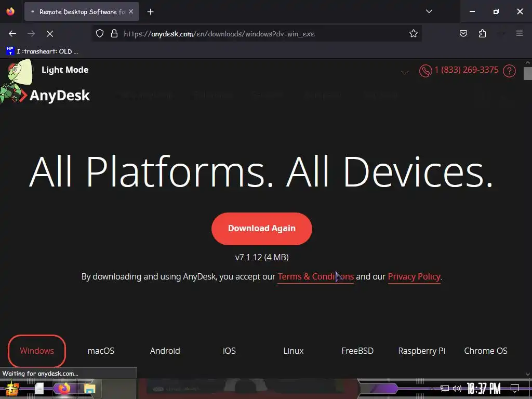Click the Firefox taskbar icon
This screenshot has height=399, width=532.
point(63,389)
